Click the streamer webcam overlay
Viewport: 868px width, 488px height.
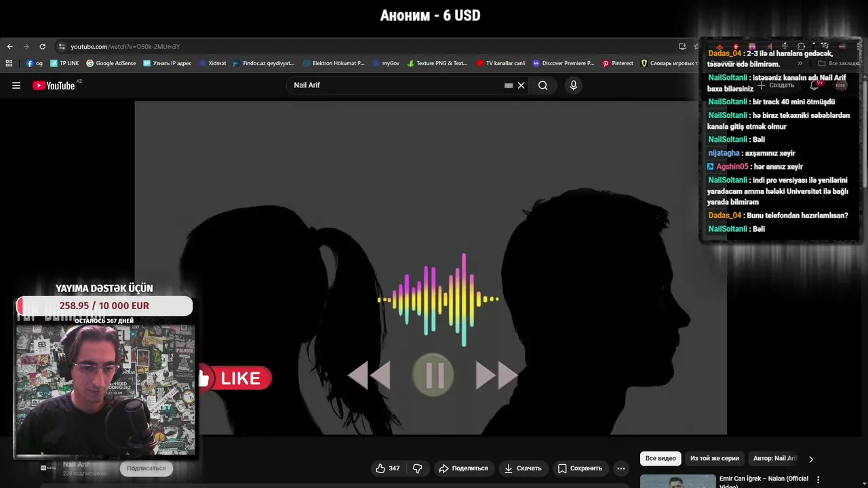[105, 390]
